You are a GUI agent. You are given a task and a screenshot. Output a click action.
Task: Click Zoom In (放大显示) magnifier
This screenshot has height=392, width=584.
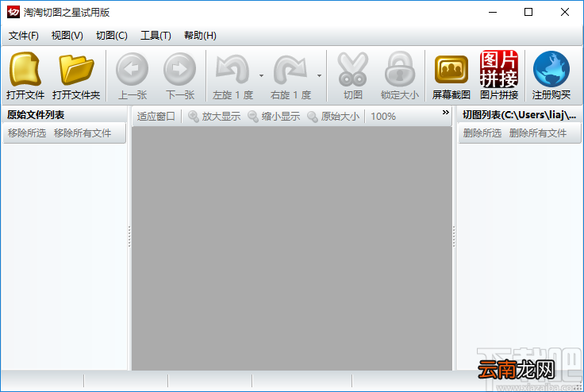point(214,117)
